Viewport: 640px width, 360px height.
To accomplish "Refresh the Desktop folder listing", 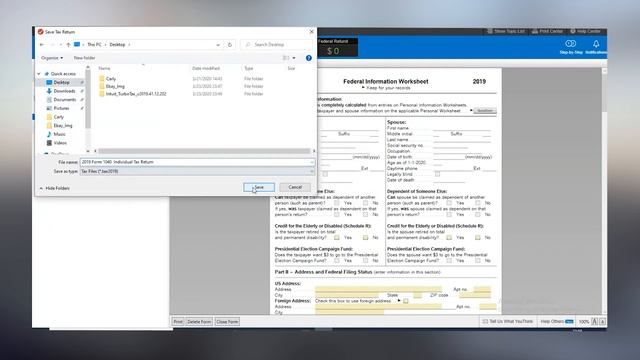I will pyautogui.click(x=230, y=44).
